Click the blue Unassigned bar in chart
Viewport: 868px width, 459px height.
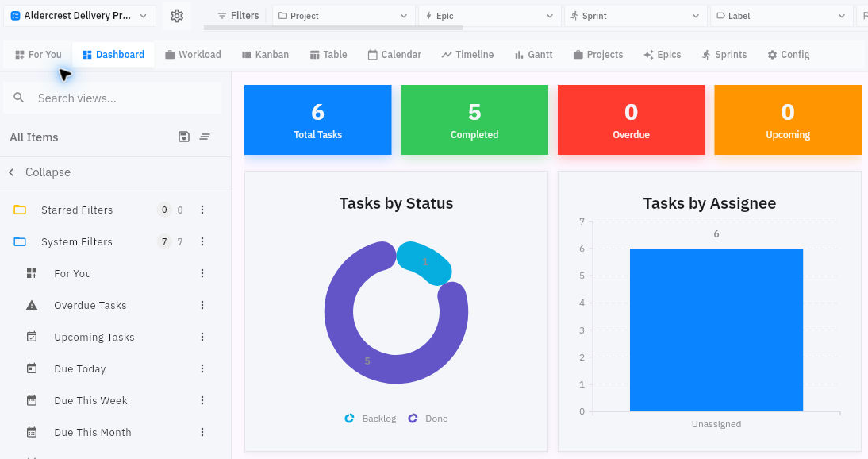pos(716,330)
